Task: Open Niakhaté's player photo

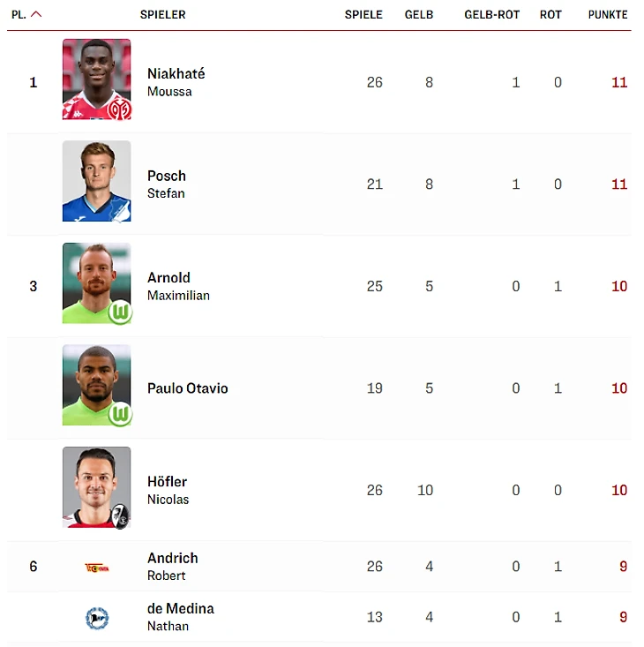Action: point(96,79)
